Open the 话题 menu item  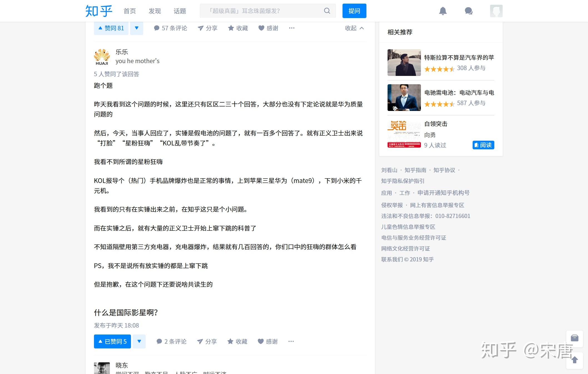[x=180, y=11]
